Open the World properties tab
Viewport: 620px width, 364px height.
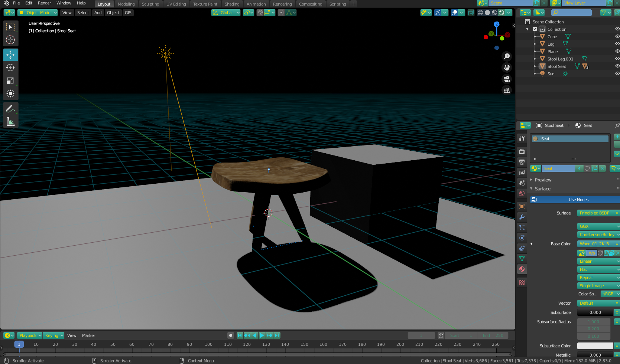(522, 193)
